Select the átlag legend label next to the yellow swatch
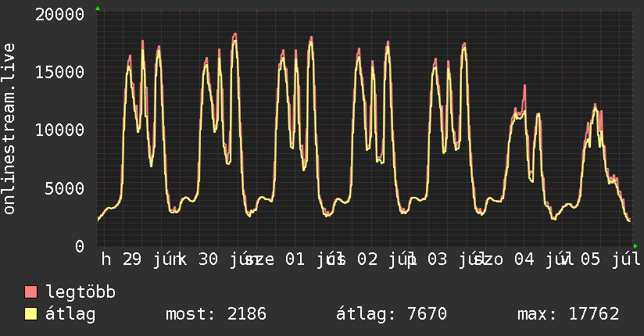644x336 pixels. (x=70, y=314)
